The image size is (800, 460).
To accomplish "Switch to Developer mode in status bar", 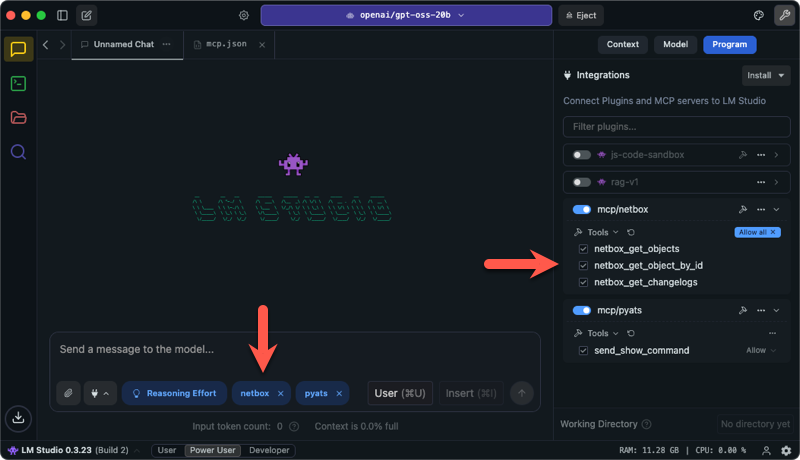I will coord(269,450).
